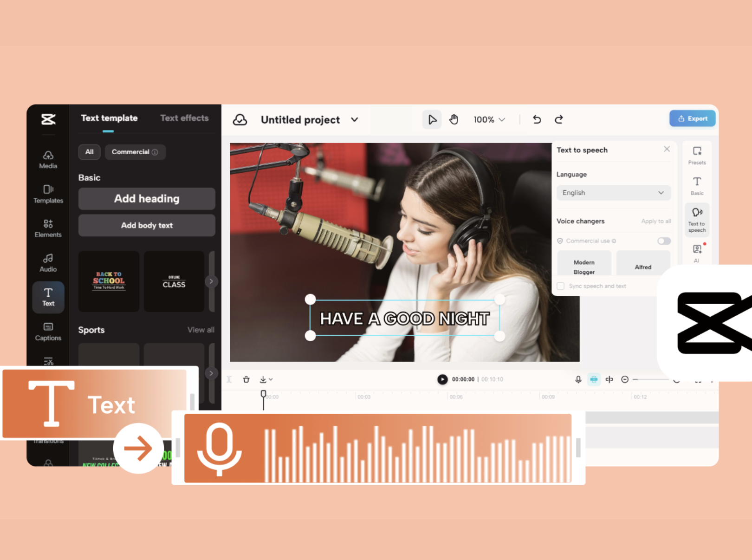Toggle the Commercial use switch
Screen dimensions: 752x560
[x=664, y=241]
